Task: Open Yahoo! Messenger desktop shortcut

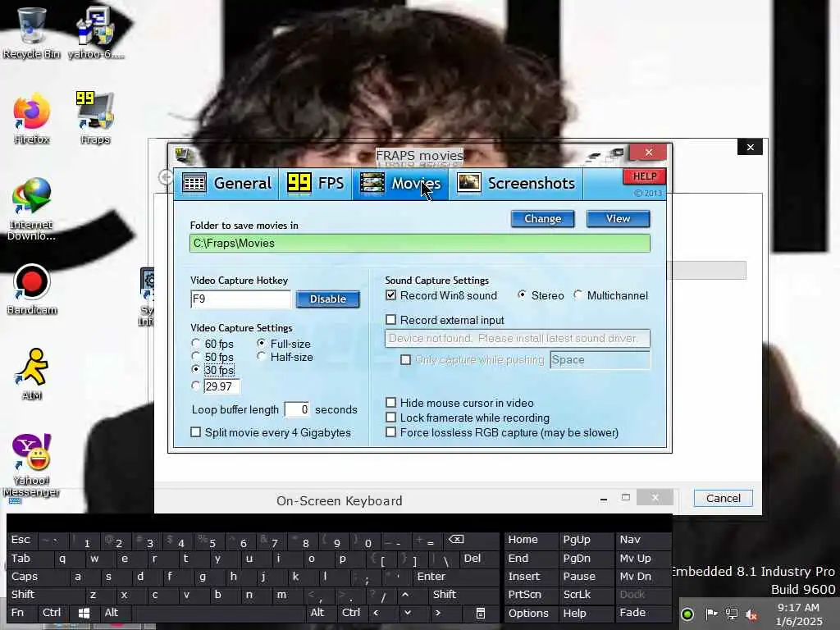Action: (x=31, y=466)
